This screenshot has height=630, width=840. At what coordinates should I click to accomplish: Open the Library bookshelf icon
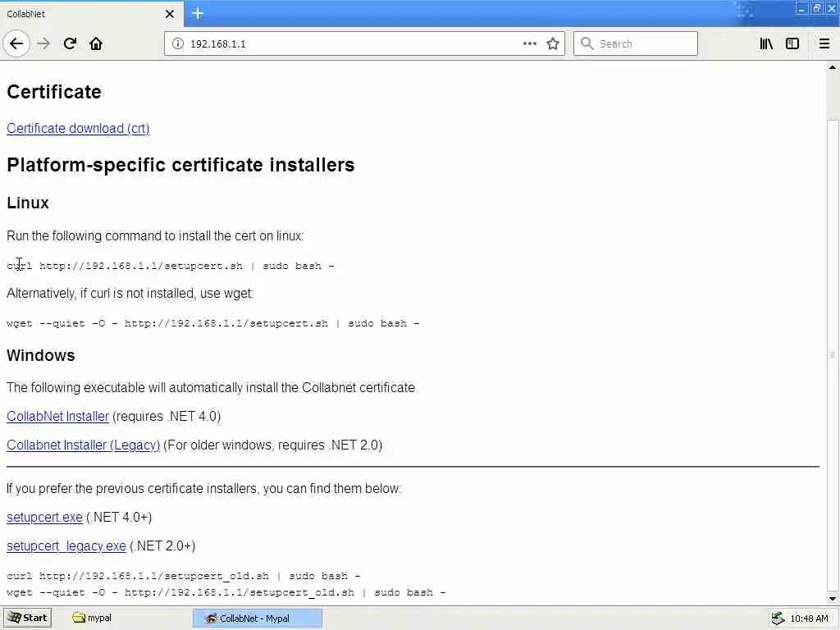(766, 43)
